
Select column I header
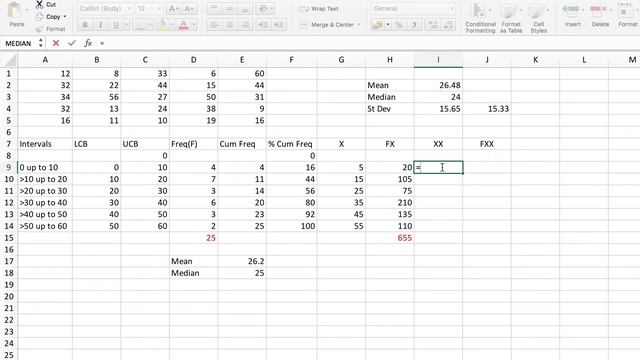(438, 60)
